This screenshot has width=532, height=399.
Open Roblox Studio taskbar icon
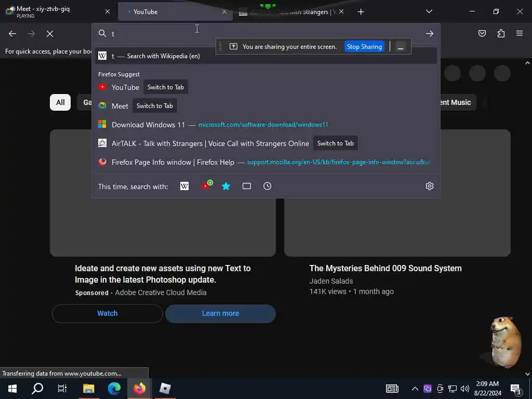pyautogui.click(x=165, y=389)
